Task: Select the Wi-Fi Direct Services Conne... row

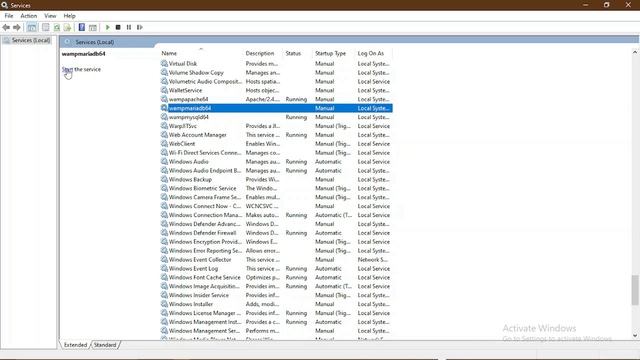Action: pyautogui.click(x=276, y=153)
